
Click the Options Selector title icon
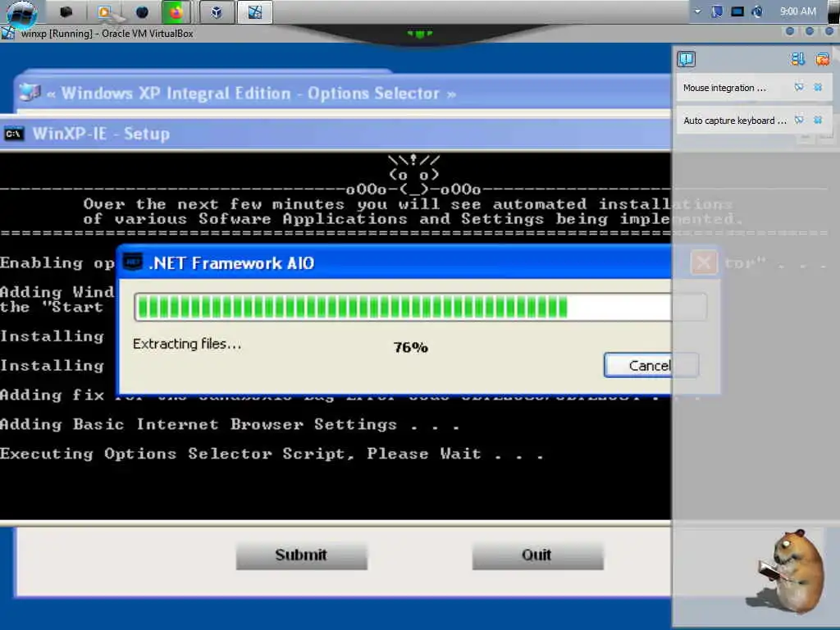pyautogui.click(x=30, y=93)
